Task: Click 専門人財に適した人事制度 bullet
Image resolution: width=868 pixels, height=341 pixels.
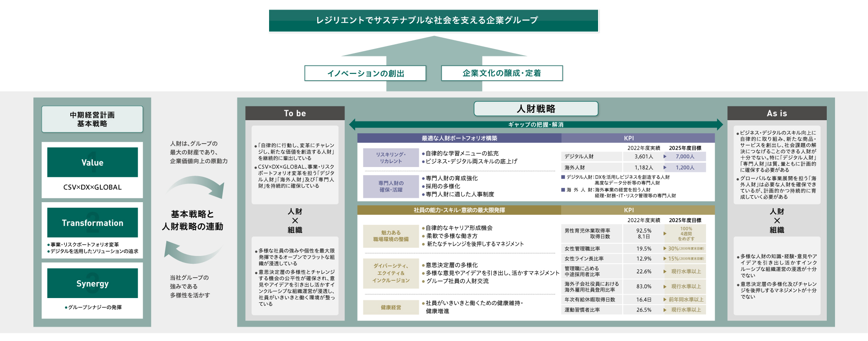Action: pos(458,194)
